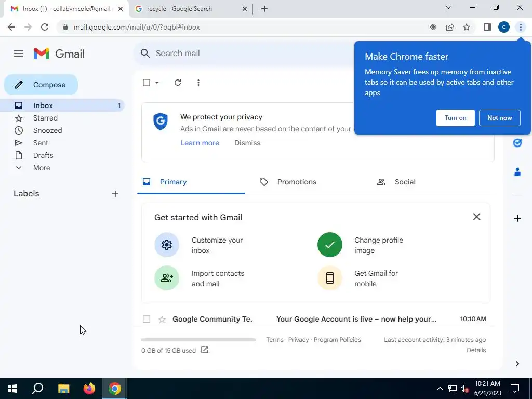Close the recycle Google Search tab
The height and width of the screenshot is (399, 532).
click(245, 9)
